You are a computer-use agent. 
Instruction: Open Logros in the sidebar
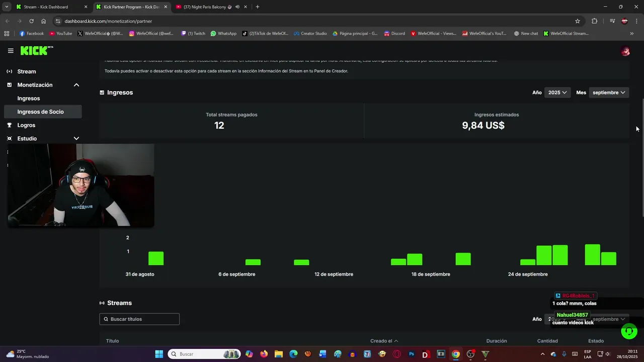coord(26,125)
